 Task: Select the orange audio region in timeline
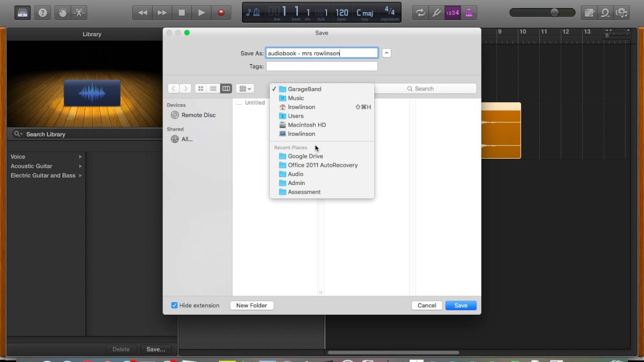point(501,131)
